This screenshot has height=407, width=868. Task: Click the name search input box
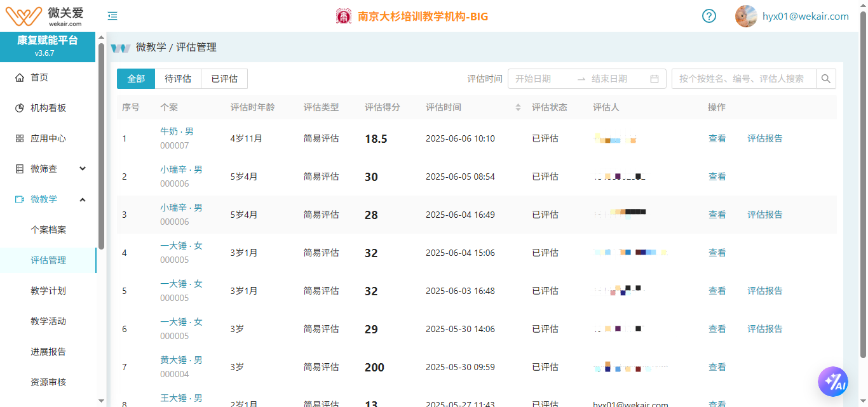coord(743,79)
